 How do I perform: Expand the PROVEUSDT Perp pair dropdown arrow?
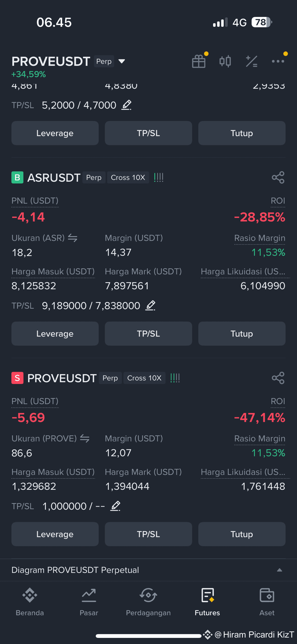pyautogui.click(x=122, y=61)
